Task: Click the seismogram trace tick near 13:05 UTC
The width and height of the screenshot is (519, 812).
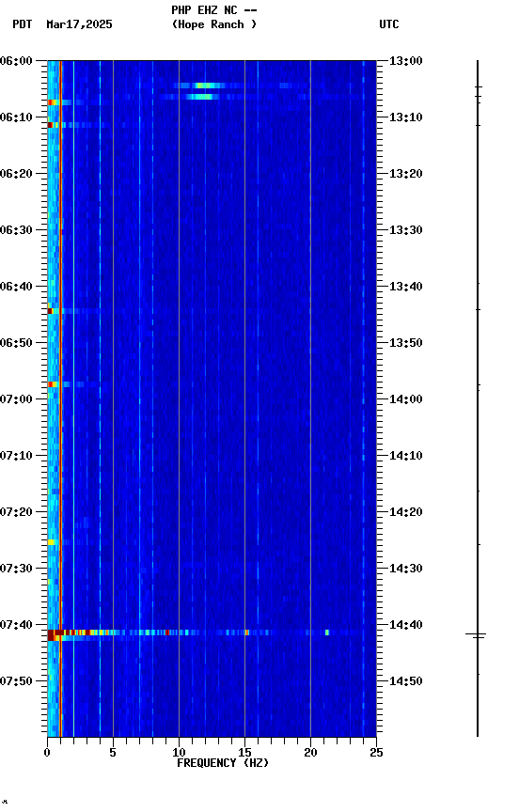Action: pos(479,87)
